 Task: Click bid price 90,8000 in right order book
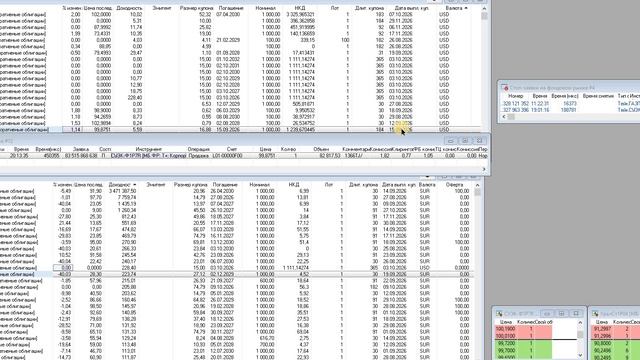pyautogui.click(x=602, y=344)
